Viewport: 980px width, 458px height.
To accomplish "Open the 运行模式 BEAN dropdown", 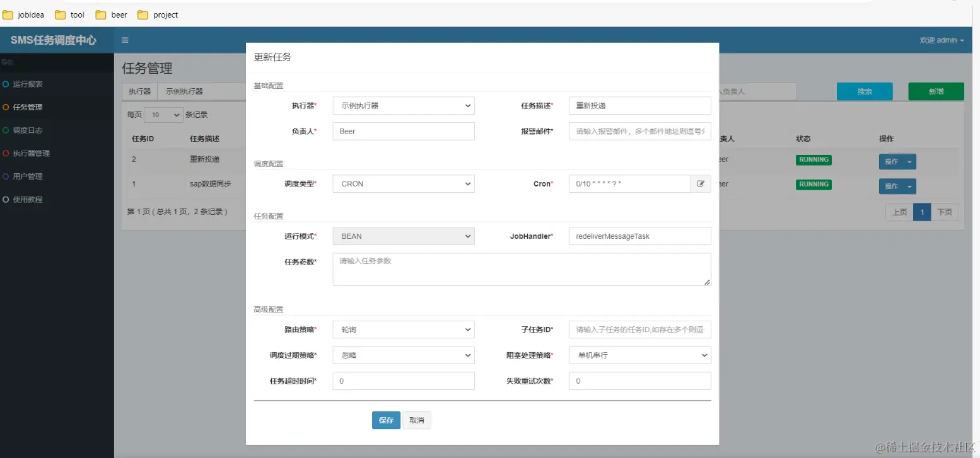I will click(x=404, y=236).
